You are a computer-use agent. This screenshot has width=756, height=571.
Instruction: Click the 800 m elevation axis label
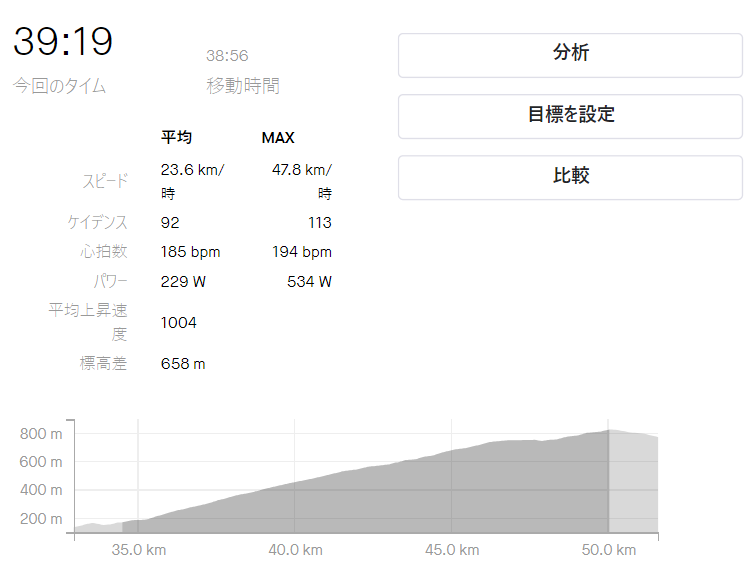click(41, 433)
